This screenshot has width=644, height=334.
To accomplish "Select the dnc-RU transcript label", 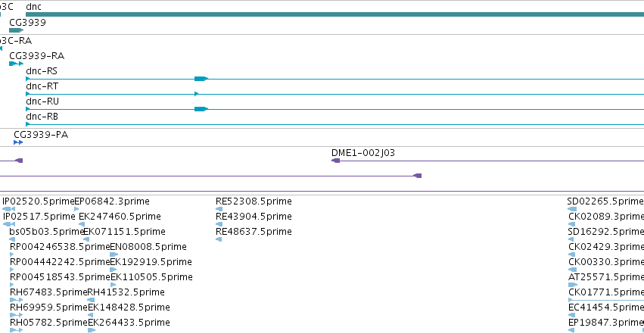I will (42, 101).
